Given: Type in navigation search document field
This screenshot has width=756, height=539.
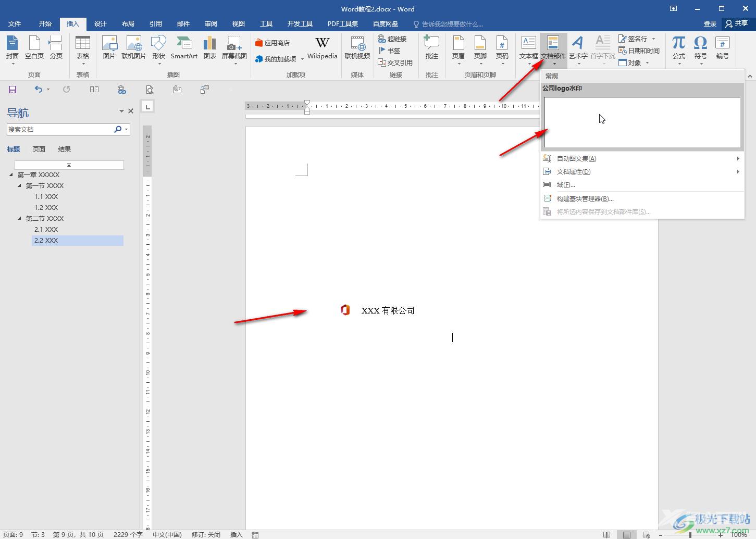Looking at the screenshot, I should pos(60,130).
